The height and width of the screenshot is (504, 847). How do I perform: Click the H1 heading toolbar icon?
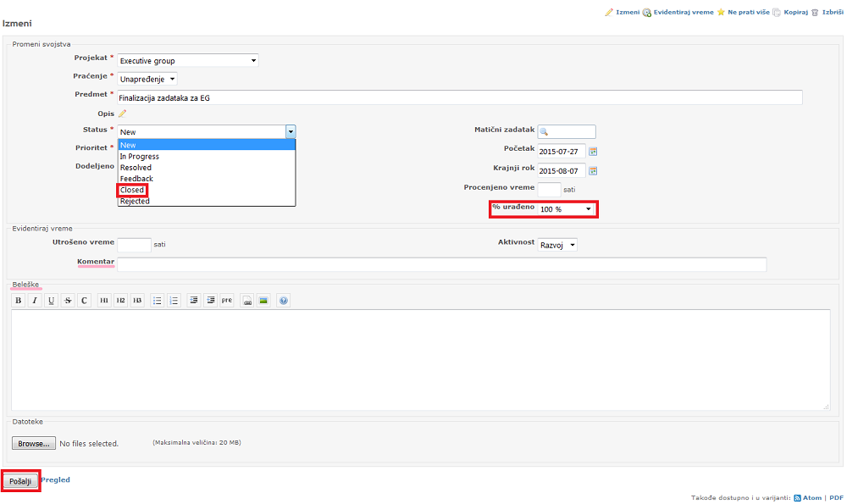pos(104,301)
